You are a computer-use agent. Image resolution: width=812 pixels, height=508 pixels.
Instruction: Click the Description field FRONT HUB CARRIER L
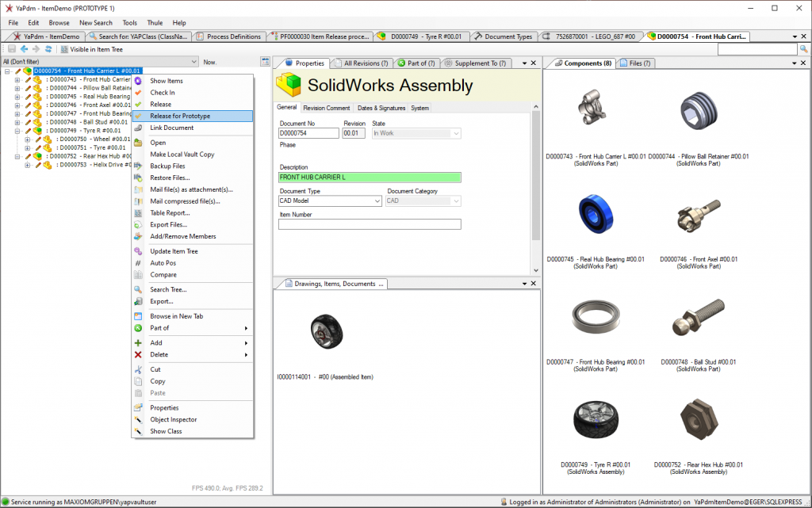pos(370,178)
